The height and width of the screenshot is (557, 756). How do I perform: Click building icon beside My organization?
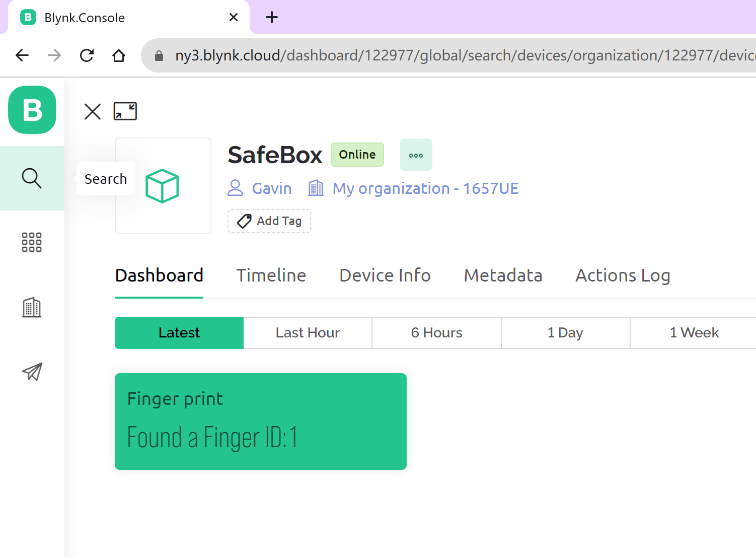coord(316,188)
